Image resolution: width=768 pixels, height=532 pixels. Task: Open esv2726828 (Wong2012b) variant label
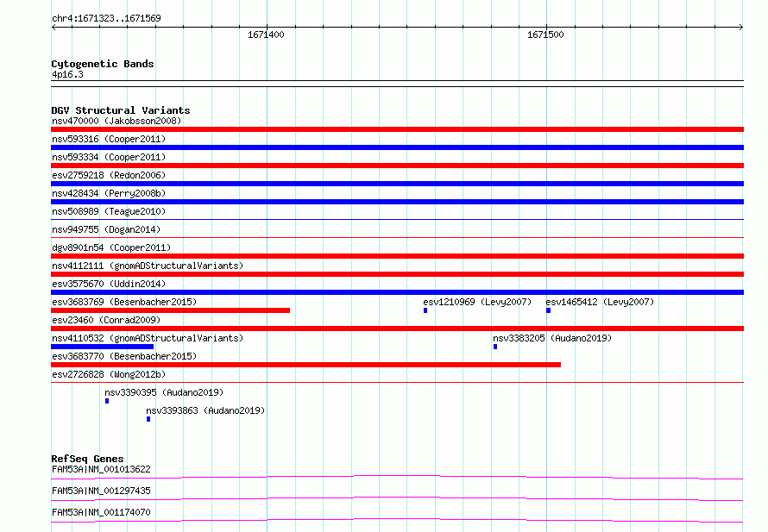(109, 374)
